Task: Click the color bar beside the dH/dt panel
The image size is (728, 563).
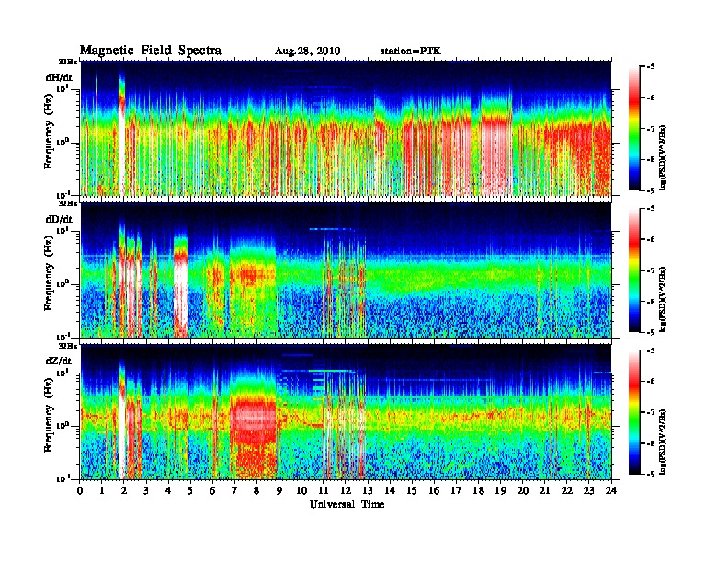Action: (x=634, y=129)
